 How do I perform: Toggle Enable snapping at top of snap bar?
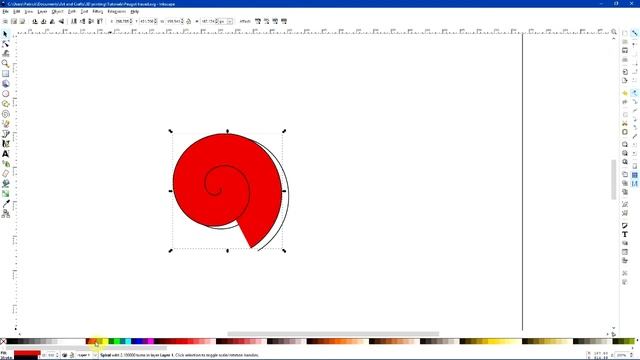click(x=635, y=33)
